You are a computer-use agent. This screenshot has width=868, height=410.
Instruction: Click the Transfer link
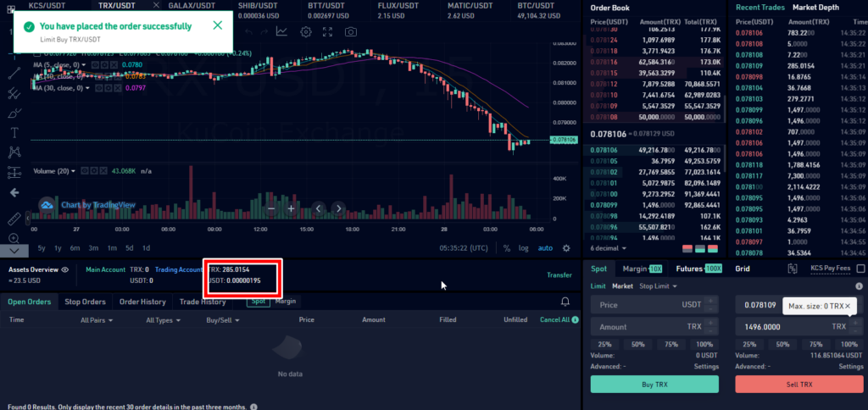[559, 274]
